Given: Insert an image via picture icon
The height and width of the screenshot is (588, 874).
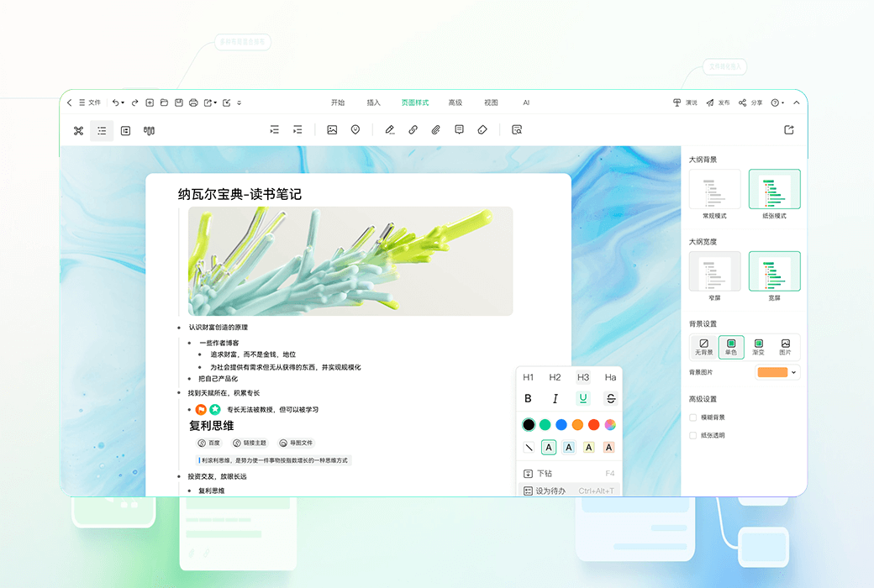Looking at the screenshot, I should coord(332,130).
